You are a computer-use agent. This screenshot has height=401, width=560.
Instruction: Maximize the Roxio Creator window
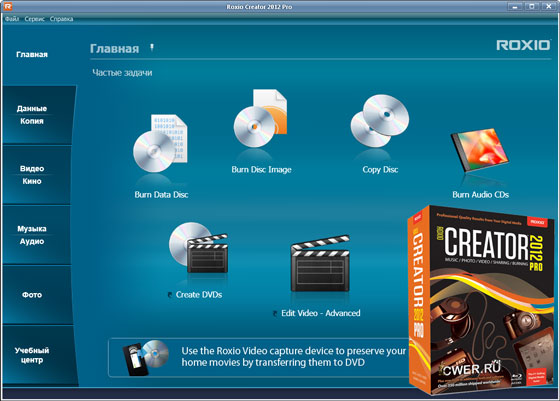click(531, 6)
